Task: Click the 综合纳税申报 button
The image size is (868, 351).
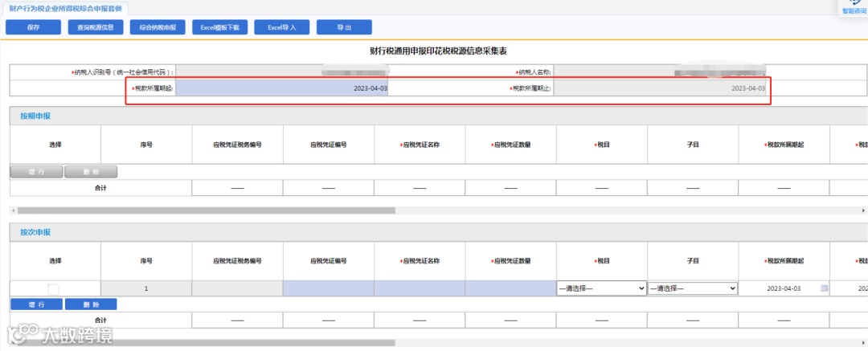Action: pyautogui.click(x=158, y=27)
